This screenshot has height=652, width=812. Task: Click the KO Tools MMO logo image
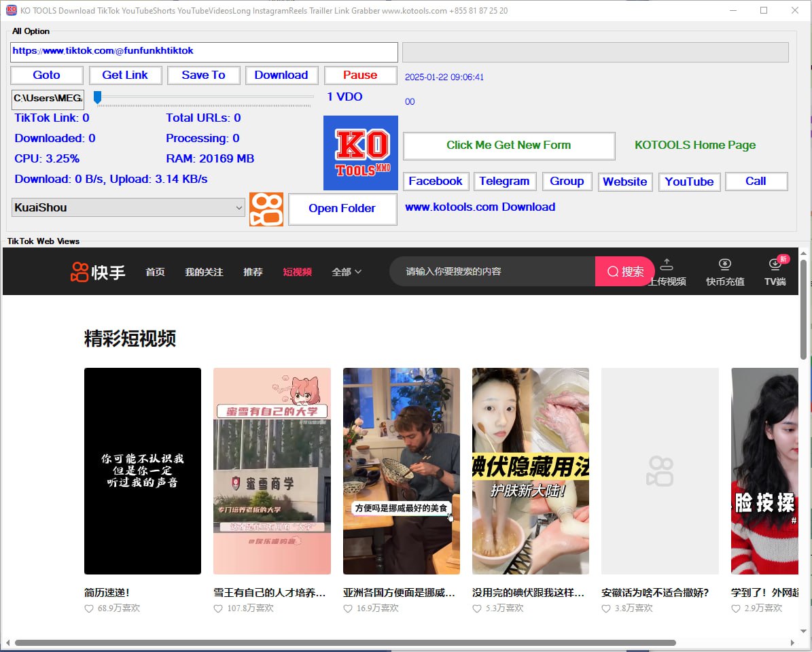(x=360, y=153)
